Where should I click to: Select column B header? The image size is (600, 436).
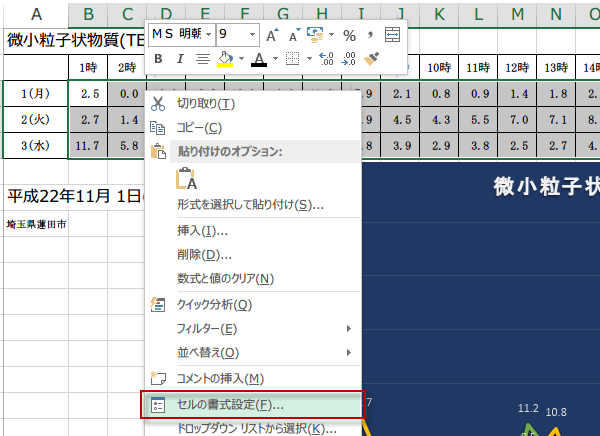pos(88,15)
